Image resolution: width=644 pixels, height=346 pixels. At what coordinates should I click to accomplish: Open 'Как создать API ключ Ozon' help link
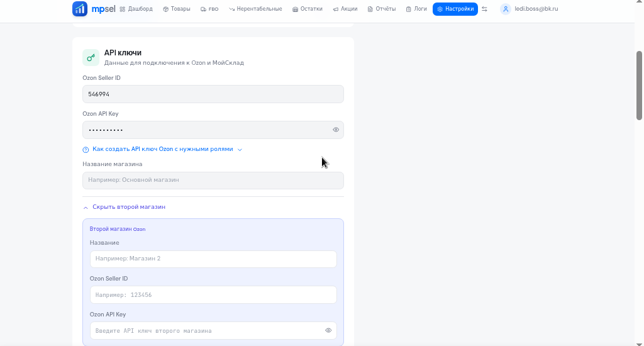coord(163,149)
